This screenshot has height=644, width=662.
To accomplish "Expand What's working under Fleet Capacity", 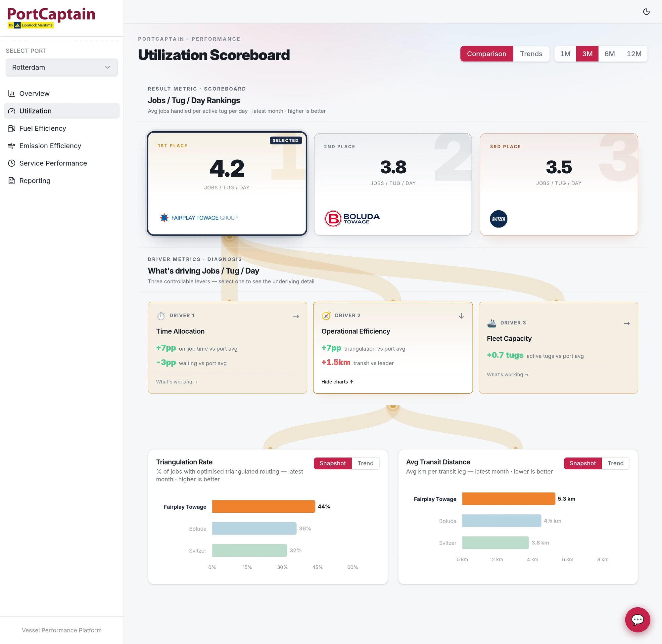I will coord(507,374).
